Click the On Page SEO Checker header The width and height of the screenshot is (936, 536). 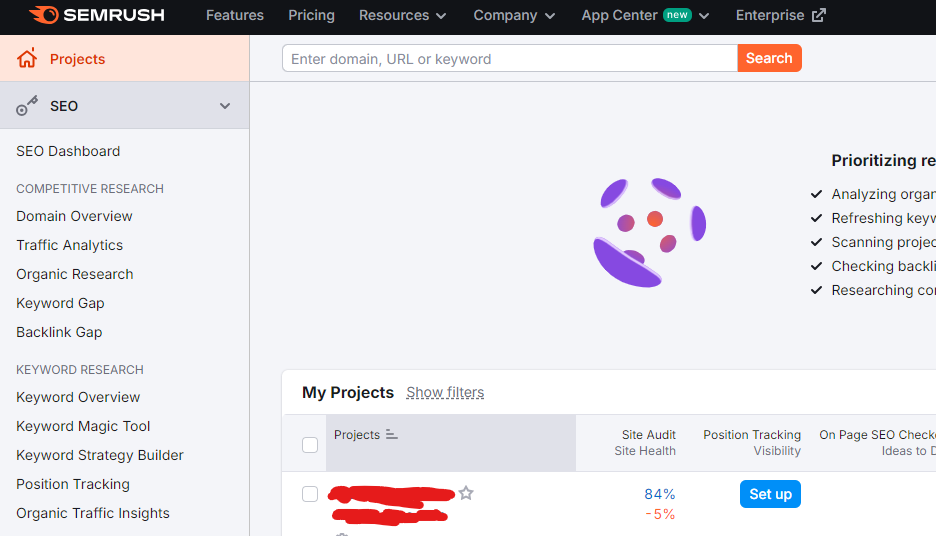click(878, 442)
